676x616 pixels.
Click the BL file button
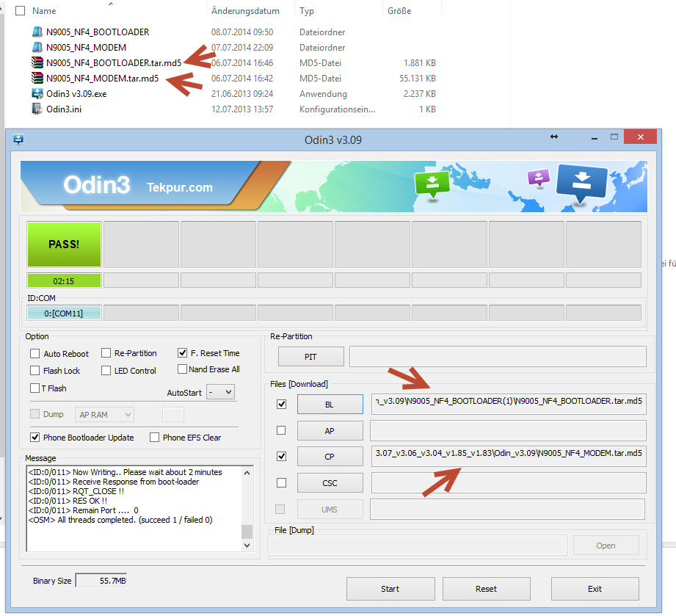click(330, 405)
